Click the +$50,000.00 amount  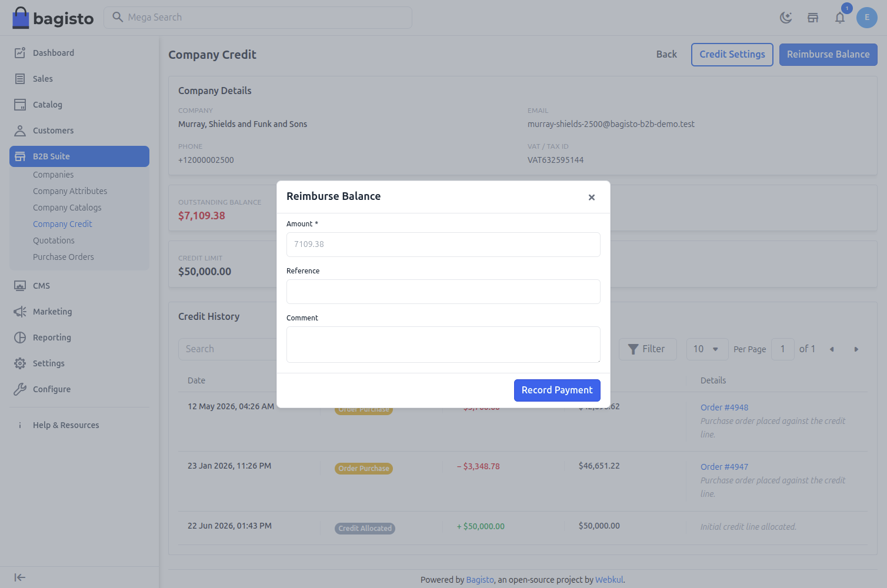tap(481, 526)
